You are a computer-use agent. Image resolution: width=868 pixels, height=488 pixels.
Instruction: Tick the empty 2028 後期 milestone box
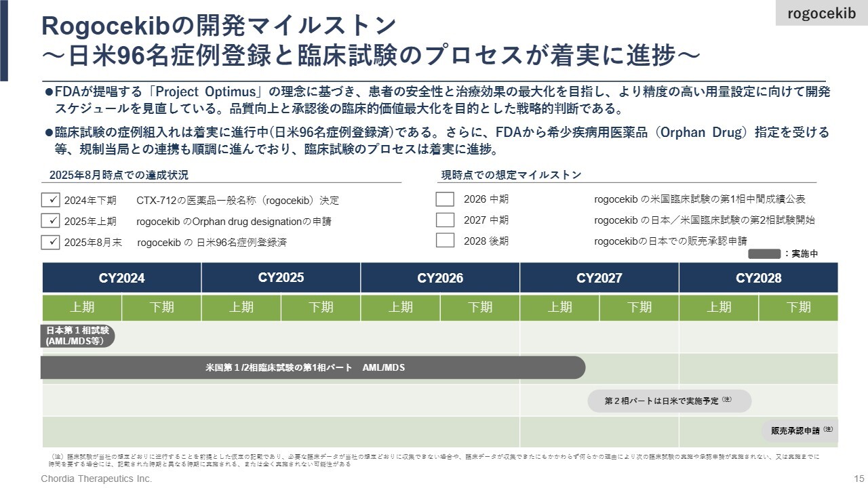click(x=445, y=241)
